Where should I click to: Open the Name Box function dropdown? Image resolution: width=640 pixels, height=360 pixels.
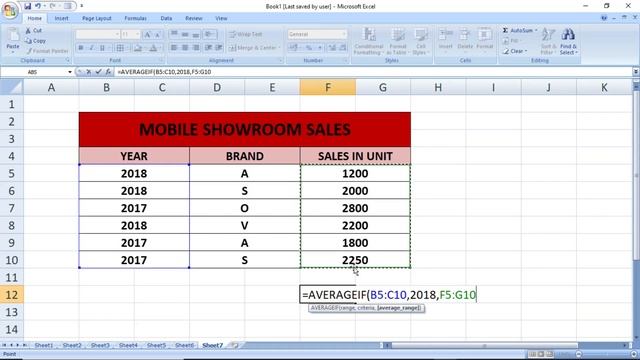click(70, 72)
